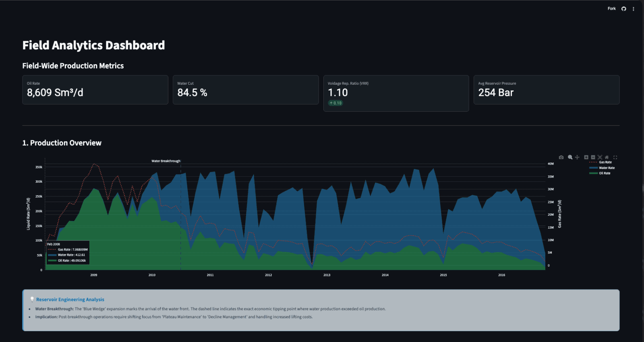Open the three-dot app menu
The image size is (644, 342).
click(x=633, y=8)
